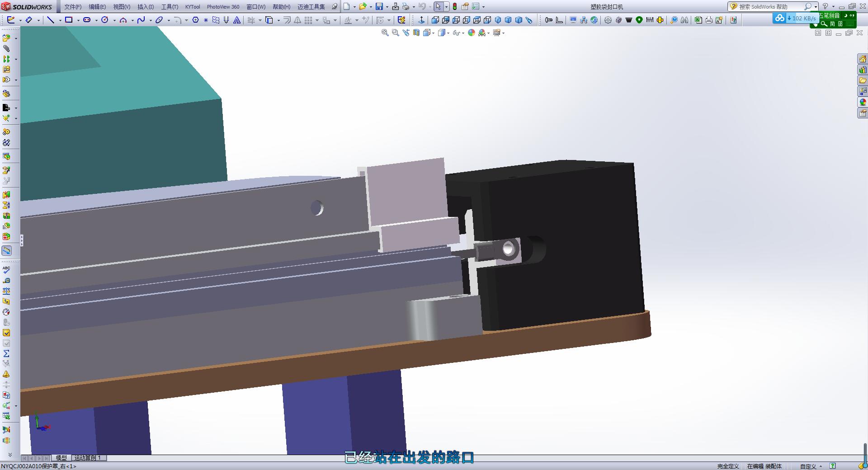Click the 模型 tab button

point(61,458)
